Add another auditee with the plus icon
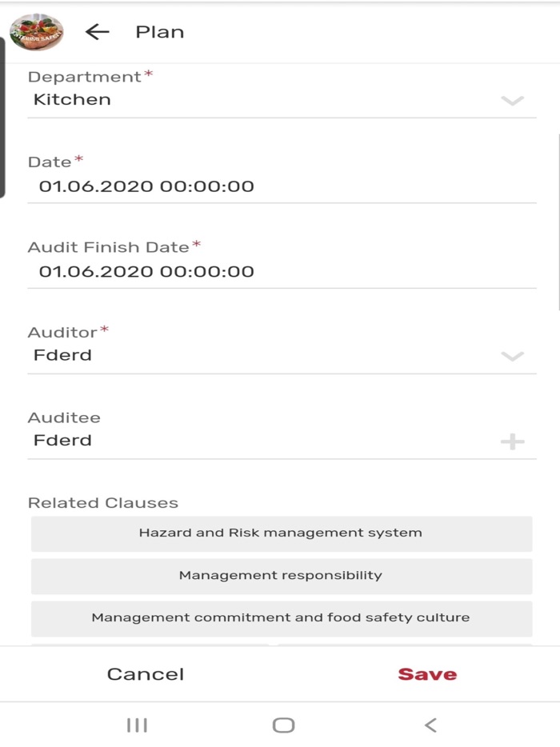 (x=512, y=440)
